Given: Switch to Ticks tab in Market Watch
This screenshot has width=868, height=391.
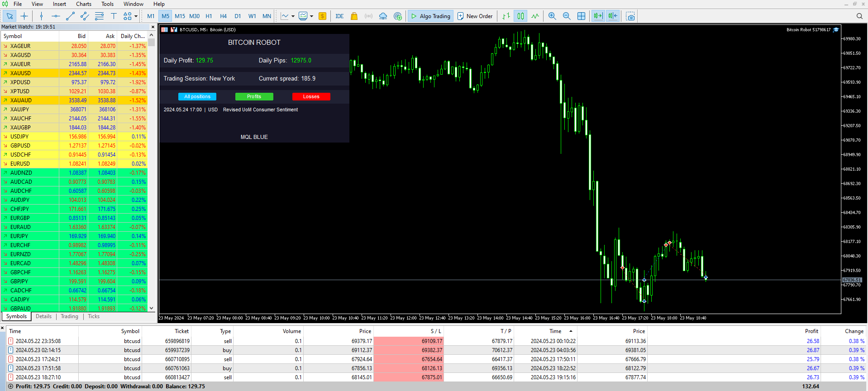Looking at the screenshot, I should 94,316.
